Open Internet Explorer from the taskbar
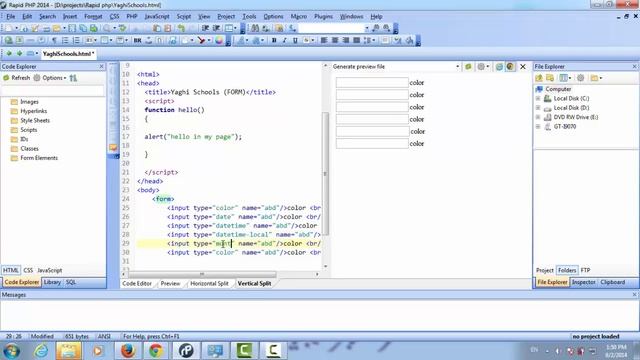Image resolution: width=640 pixels, height=360 pixels. [41, 351]
